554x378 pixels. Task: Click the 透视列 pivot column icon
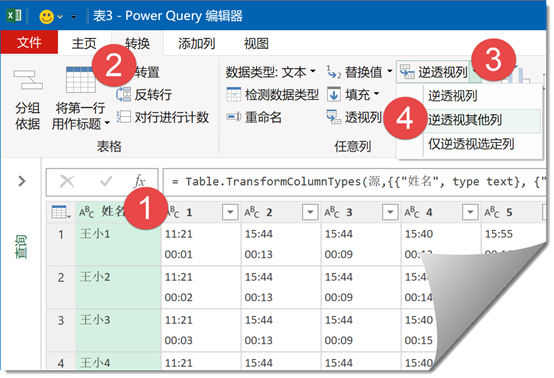tap(333, 117)
